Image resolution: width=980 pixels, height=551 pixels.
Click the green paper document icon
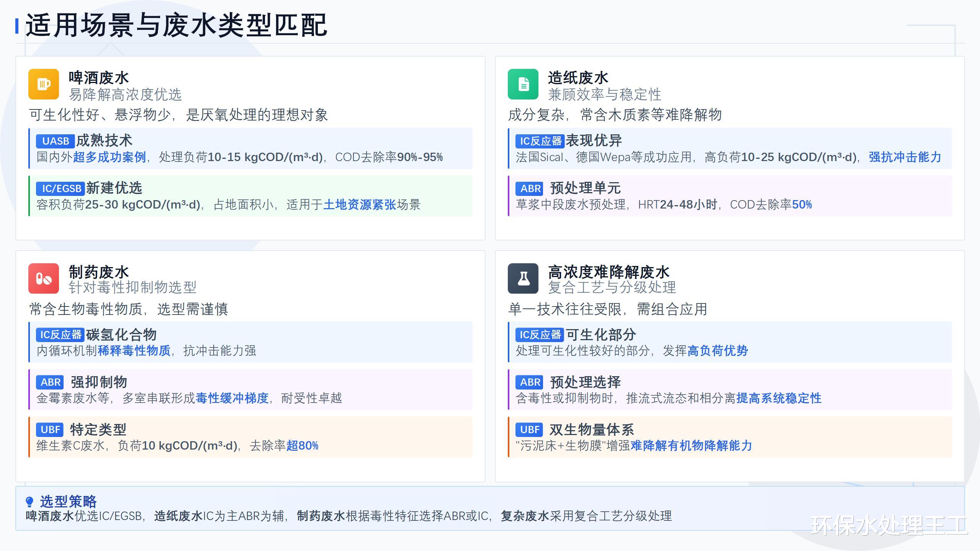[523, 84]
